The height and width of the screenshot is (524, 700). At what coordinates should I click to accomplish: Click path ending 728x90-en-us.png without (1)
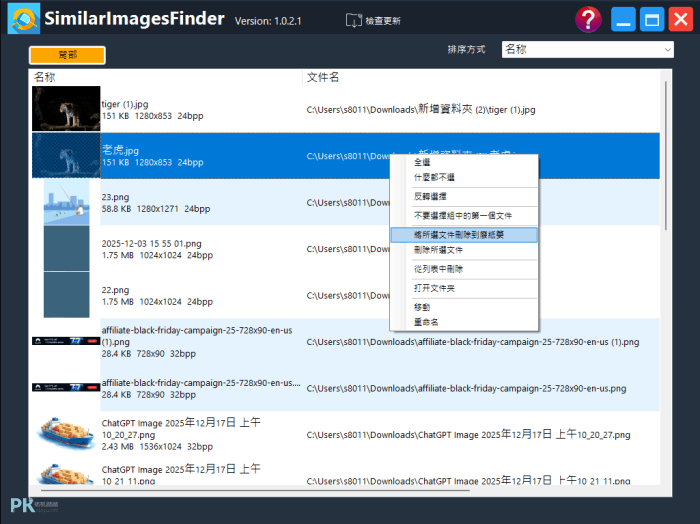(x=466, y=388)
